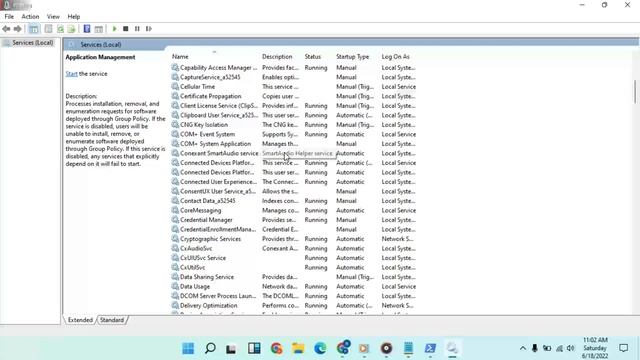Show hidden tray icons chevron
The image size is (640, 360).
click(523, 348)
